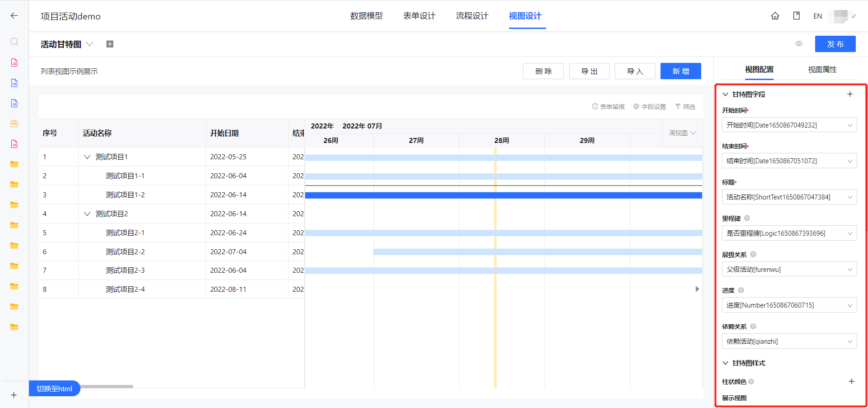Select the 视图配置 panel tab
The width and height of the screenshot is (868, 408).
(x=759, y=69)
